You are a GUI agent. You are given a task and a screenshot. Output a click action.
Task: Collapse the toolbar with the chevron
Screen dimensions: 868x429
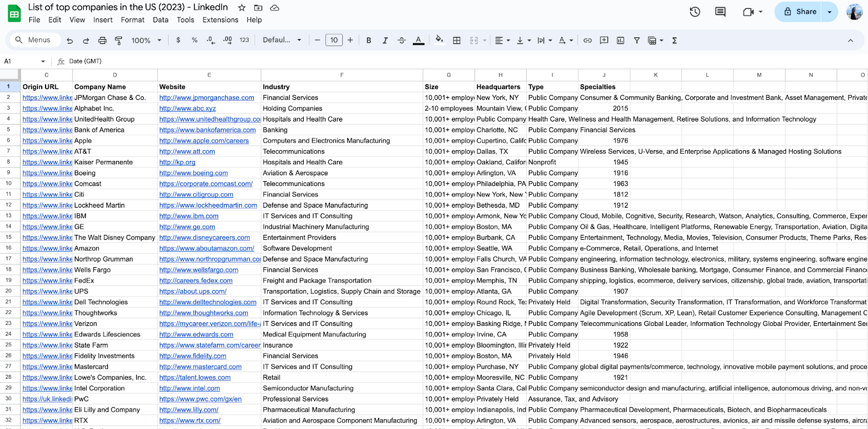(x=850, y=40)
